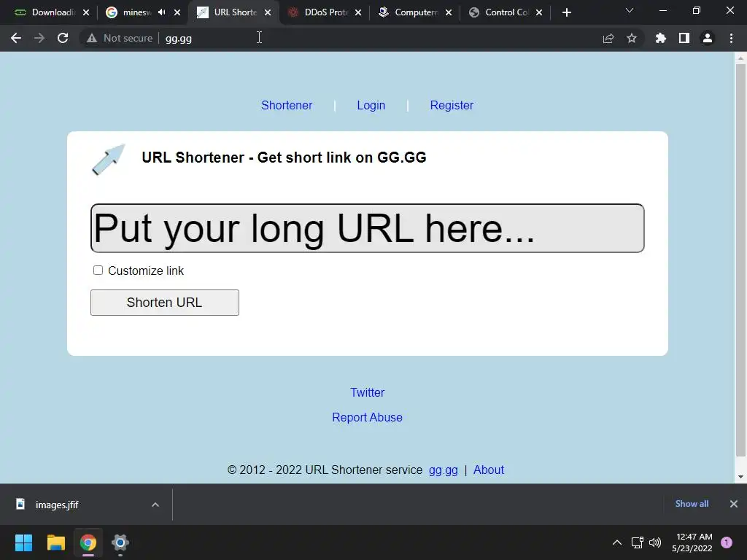Close the Control tab
Image resolution: width=747 pixels, height=560 pixels.
click(x=539, y=13)
